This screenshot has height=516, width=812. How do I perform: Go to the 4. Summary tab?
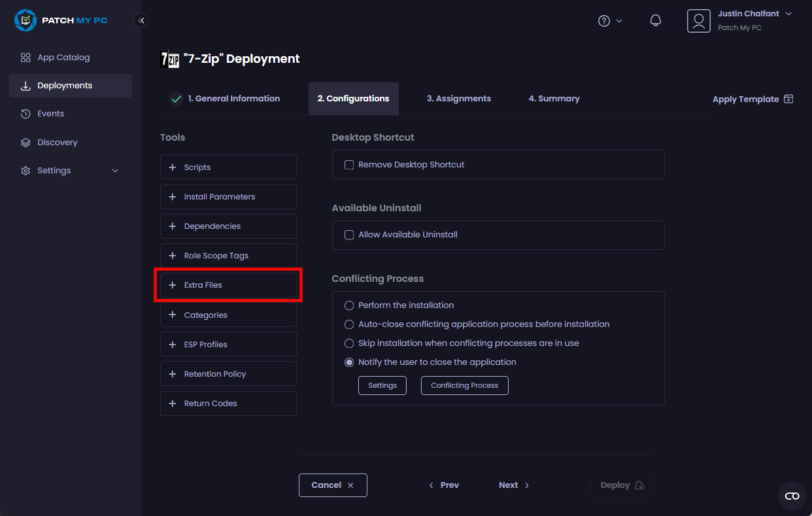coord(554,99)
